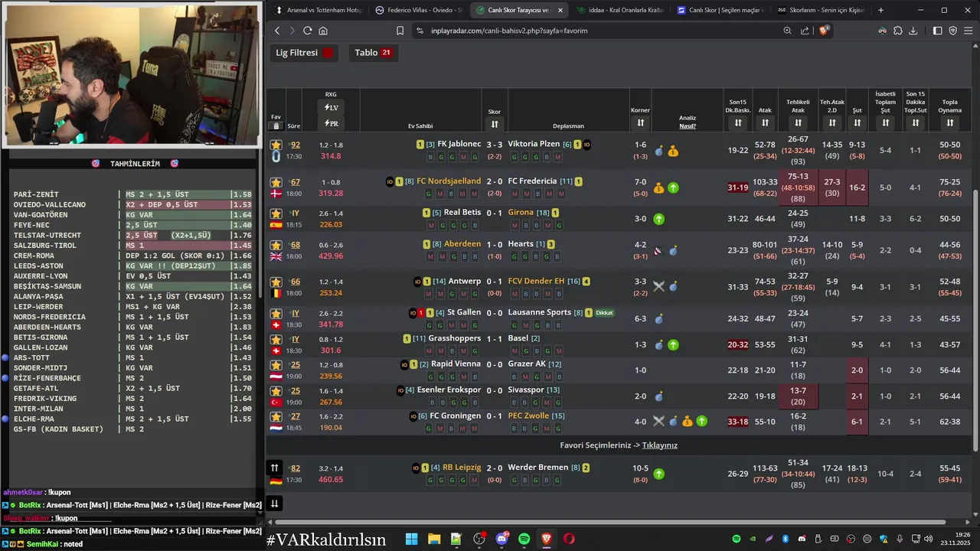Toggle favorite star for FC Nordsjaelland match
The image size is (980, 551).
[x=276, y=182]
